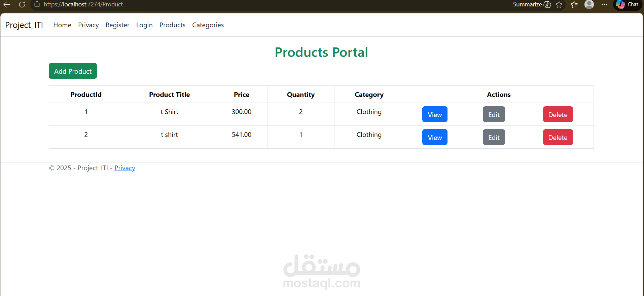Edit the product priced 300.00
Viewport: 644px width, 296px height.
(494, 114)
